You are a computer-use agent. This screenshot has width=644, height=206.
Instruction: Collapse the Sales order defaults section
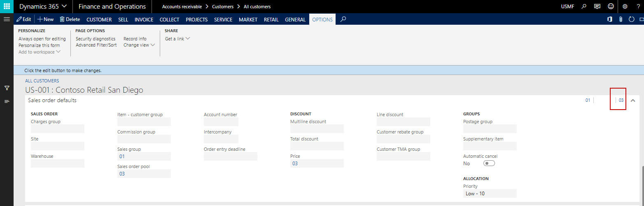click(633, 100)
